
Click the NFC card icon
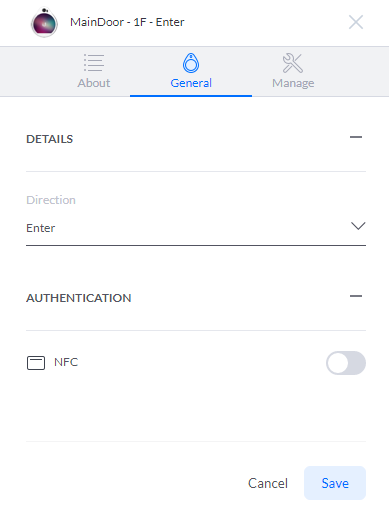pyautogui.click(x=36, y=363)
